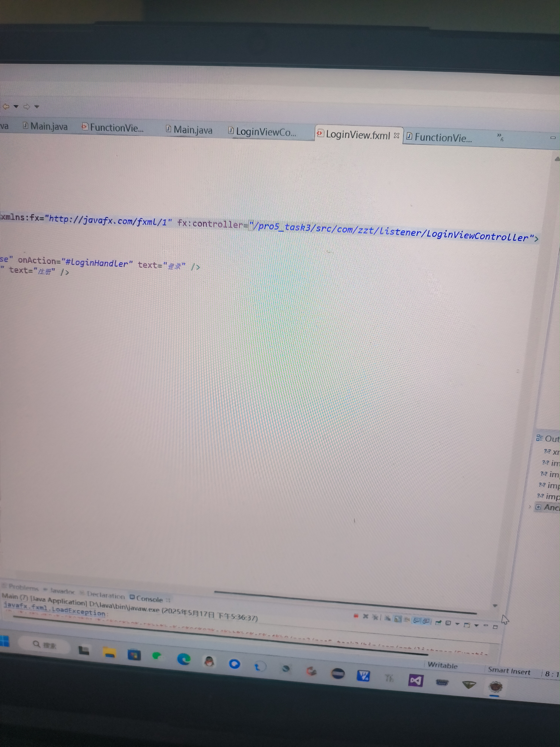Image resolution: width=560 pixels, height=747 pixels.
Task: Click Clear Console icon
Action: click(x=388, y=618)
